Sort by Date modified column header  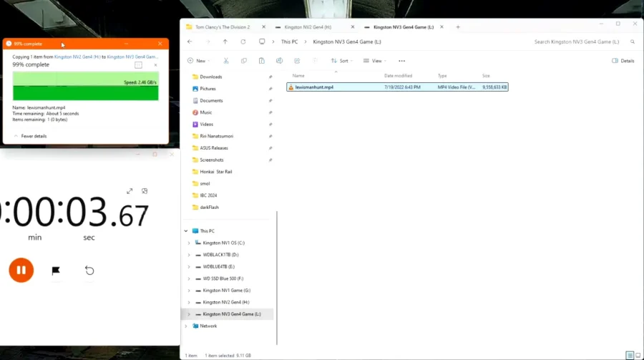(398, 76)
